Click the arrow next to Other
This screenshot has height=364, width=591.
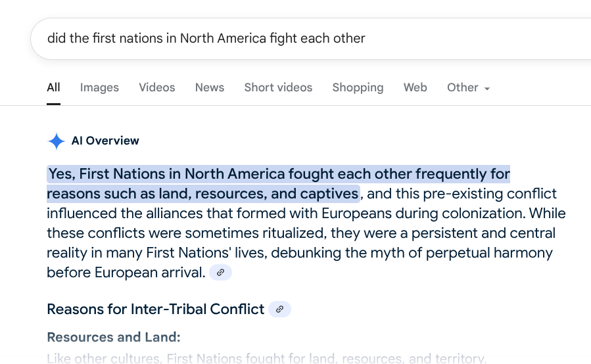(x=487, y=89)
